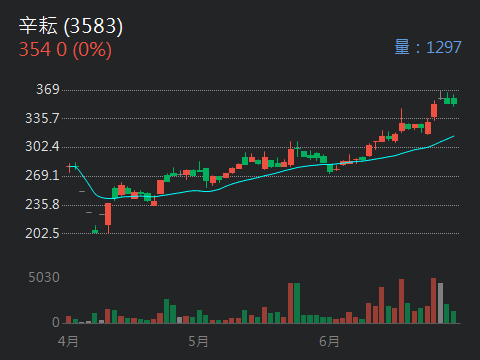The image size is (480, 360).
Task: Click the tallest gray volume bar near the right
Action: [x=440, y=303]
